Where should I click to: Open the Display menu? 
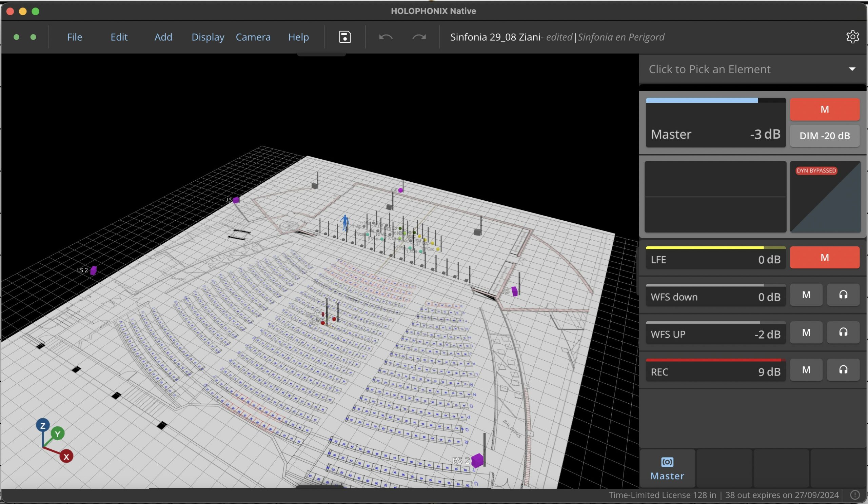[x=208, y=37]
